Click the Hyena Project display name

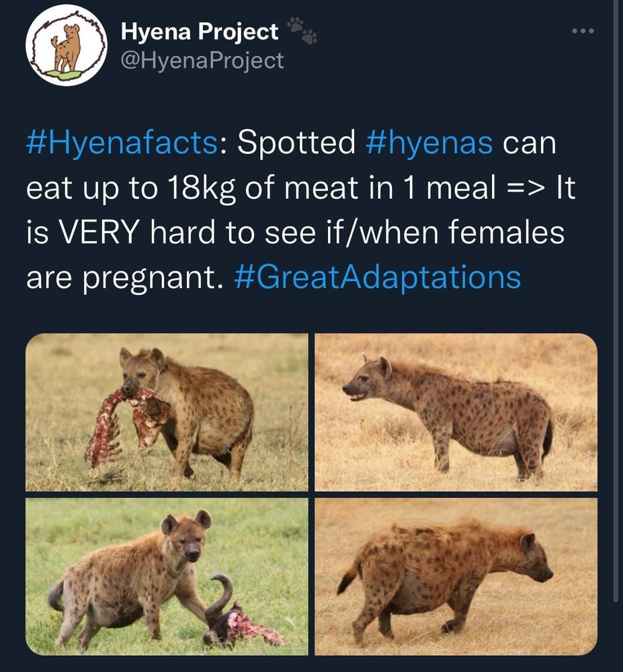pos(200,32)
